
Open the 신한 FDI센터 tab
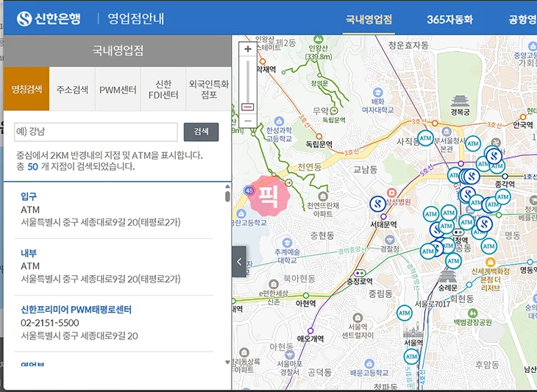163,89
